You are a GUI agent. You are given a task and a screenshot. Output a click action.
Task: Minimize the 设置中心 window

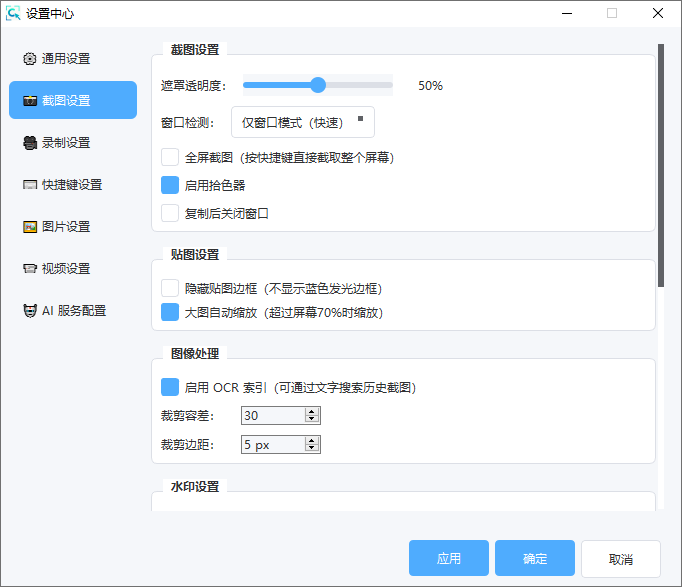[x=567, y=13]
